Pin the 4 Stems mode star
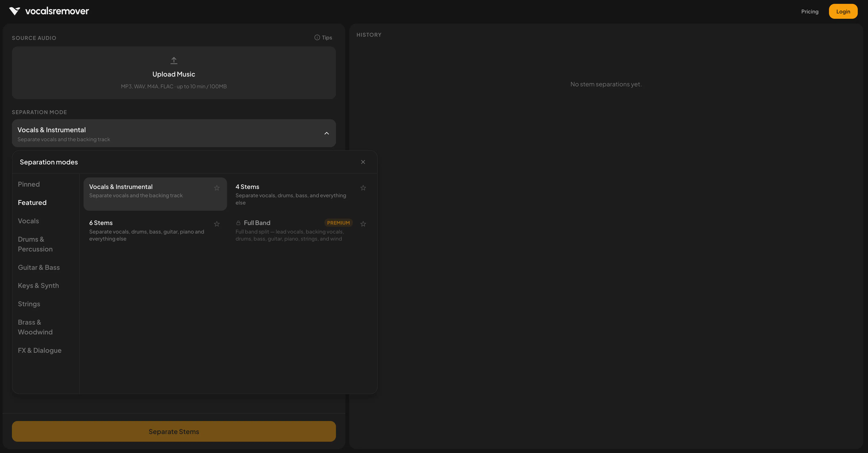Screen dimensions: 868x453 [x=363, y=188]
